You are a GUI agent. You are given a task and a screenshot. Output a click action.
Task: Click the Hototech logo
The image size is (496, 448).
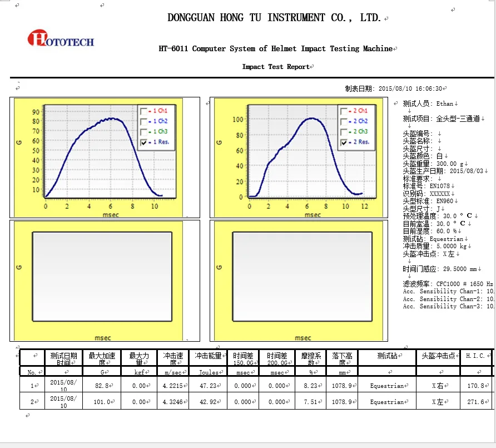(x=61, y=38)
